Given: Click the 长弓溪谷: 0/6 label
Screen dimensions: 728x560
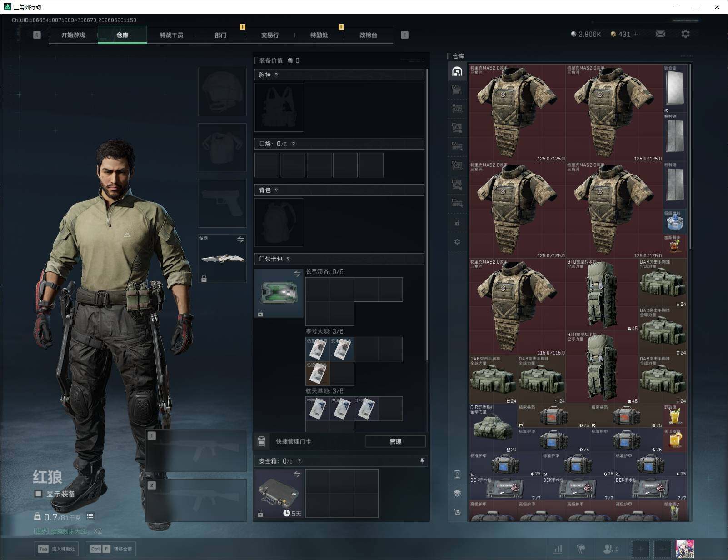Looking at the screenshot, I should pyautogui.click(x=324, y=272).
